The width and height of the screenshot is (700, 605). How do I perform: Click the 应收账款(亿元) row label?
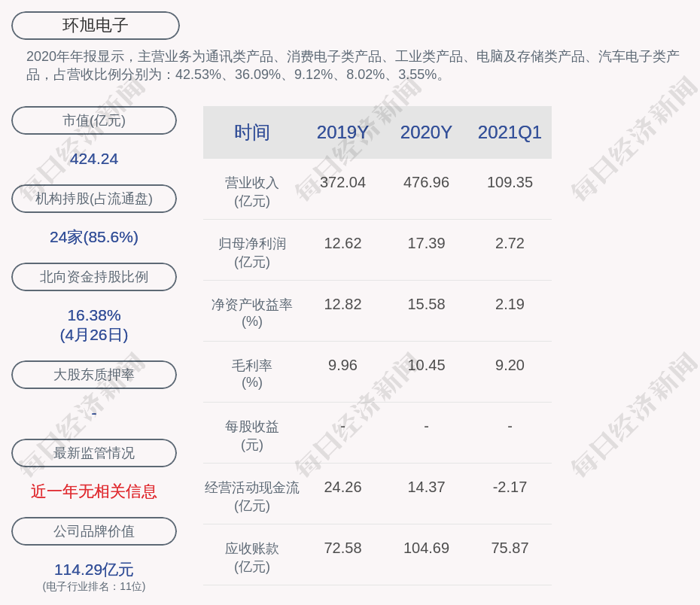[x=252, y=558]
